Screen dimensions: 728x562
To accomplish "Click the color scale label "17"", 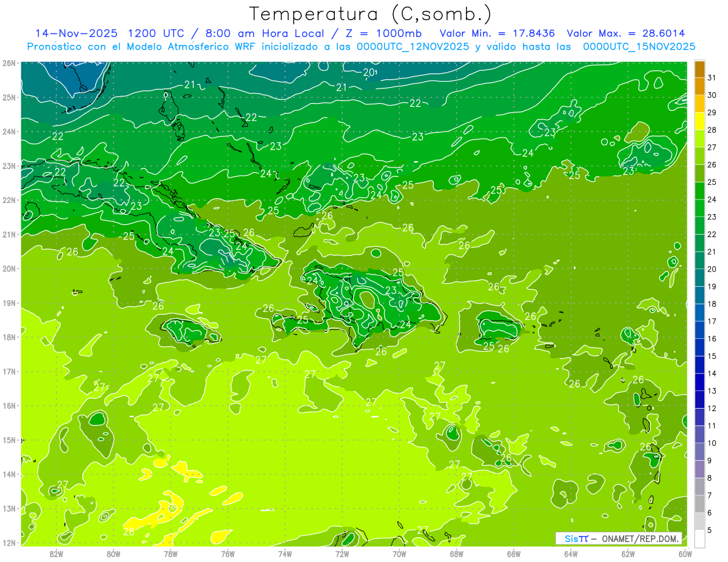I will (x=712, y=321).
